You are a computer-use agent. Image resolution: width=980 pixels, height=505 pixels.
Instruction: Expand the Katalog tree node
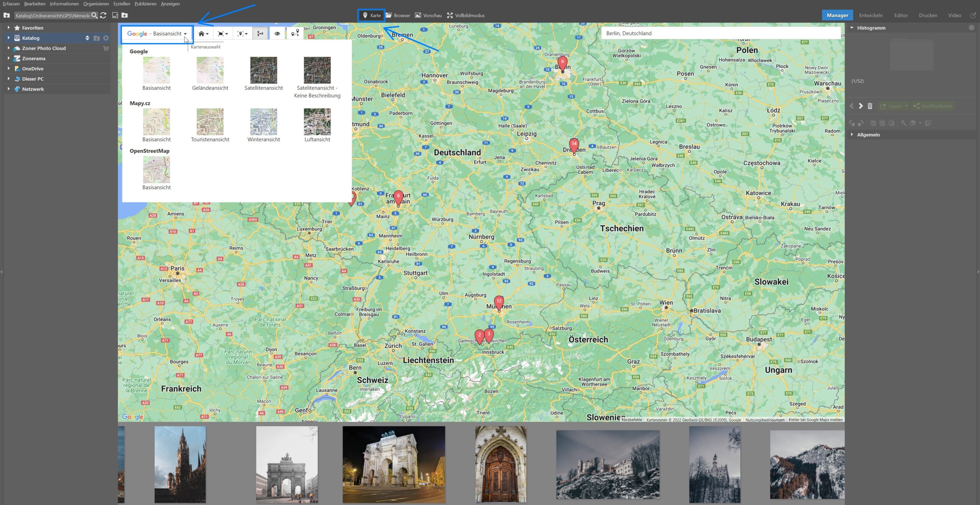(x=8, y=38)
